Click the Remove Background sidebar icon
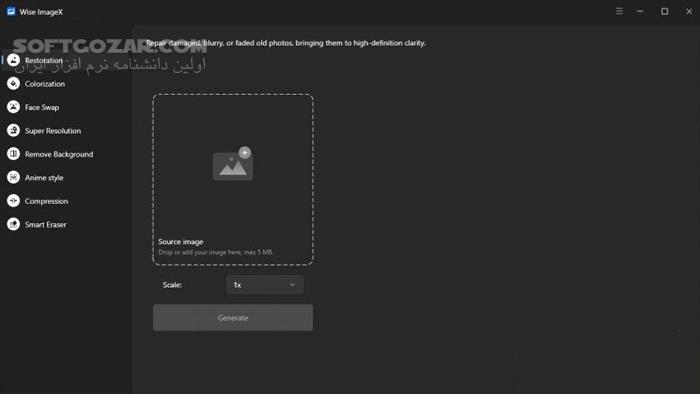Screen dimensions: 700x394 (x=13, y=154)
